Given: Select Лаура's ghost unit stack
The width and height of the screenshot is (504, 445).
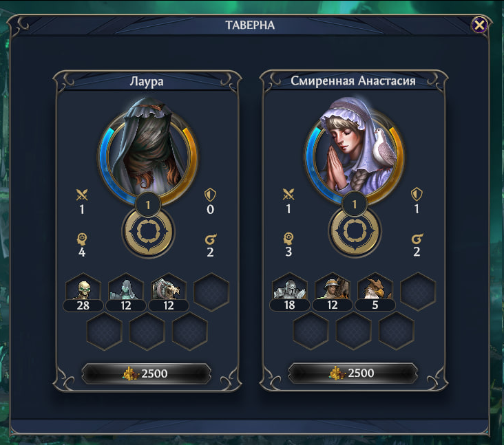Looking at the screenshot, I should (x=126, y=292).
